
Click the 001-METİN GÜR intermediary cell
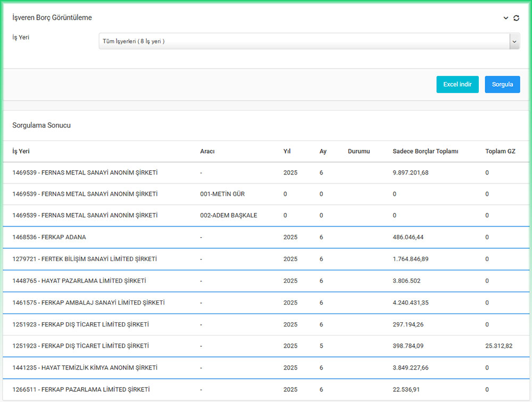(222, 194)
